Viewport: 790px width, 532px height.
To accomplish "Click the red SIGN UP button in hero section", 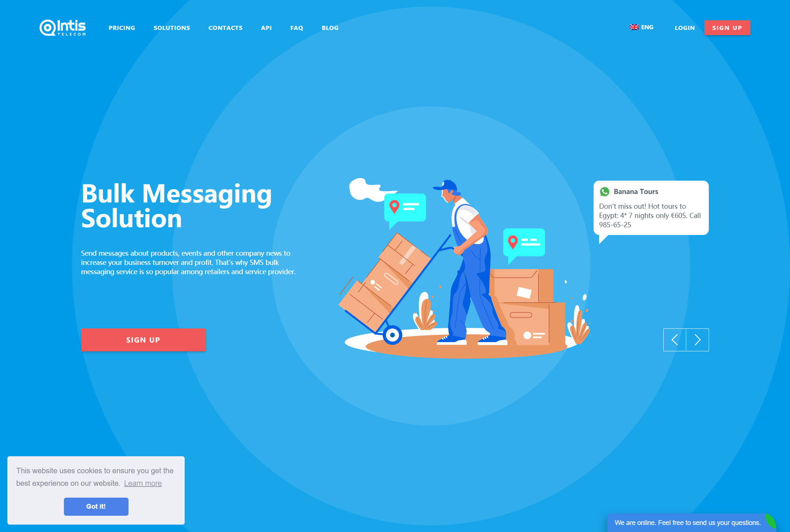I will [x=144, y=340].
